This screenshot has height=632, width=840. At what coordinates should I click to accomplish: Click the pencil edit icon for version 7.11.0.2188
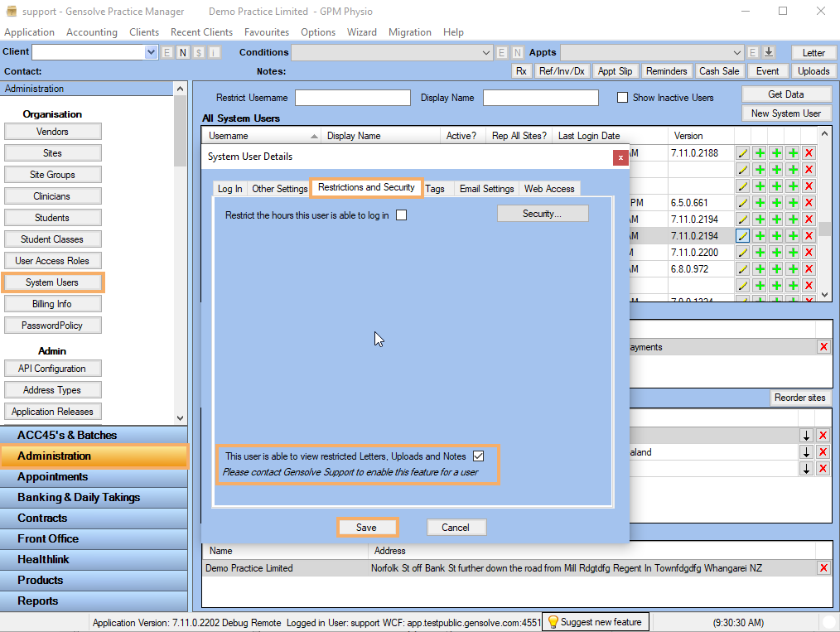tap(742, 153)
